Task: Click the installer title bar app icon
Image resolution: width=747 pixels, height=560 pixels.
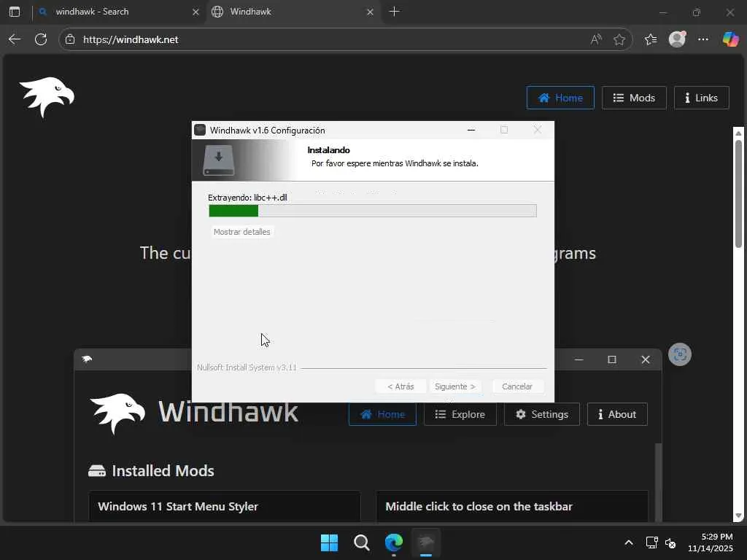Action: (x=200, y=130)
